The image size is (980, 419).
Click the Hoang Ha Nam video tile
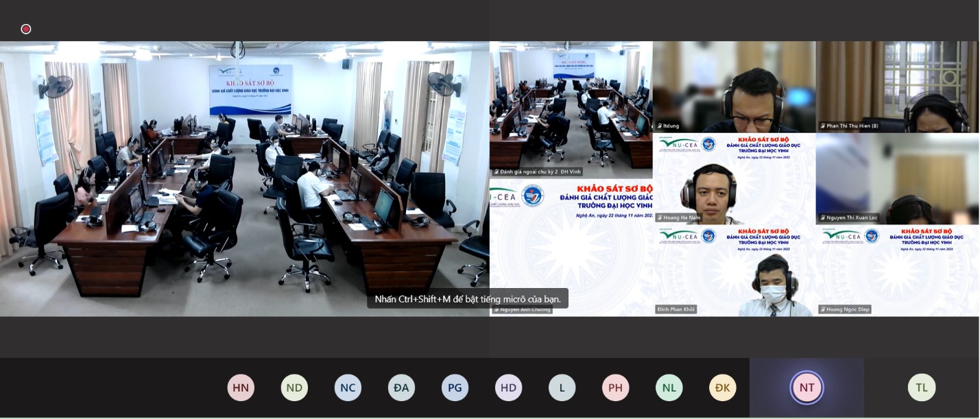pyautogui.click(x=734, y=178)
